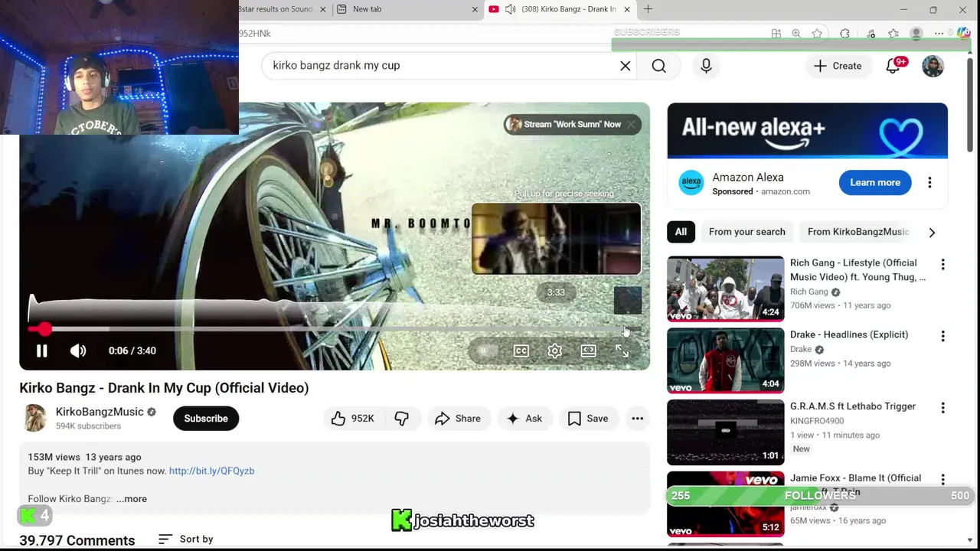Show more filter chips with right arrow
The width and height of the screenshot is (980, 551).
932,233
